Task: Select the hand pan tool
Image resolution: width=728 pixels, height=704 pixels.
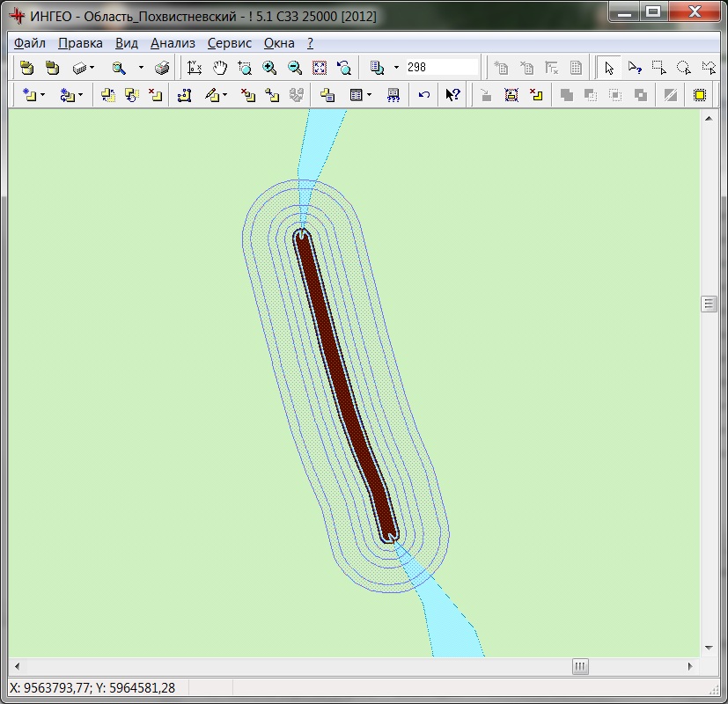Action: (219, 68)
